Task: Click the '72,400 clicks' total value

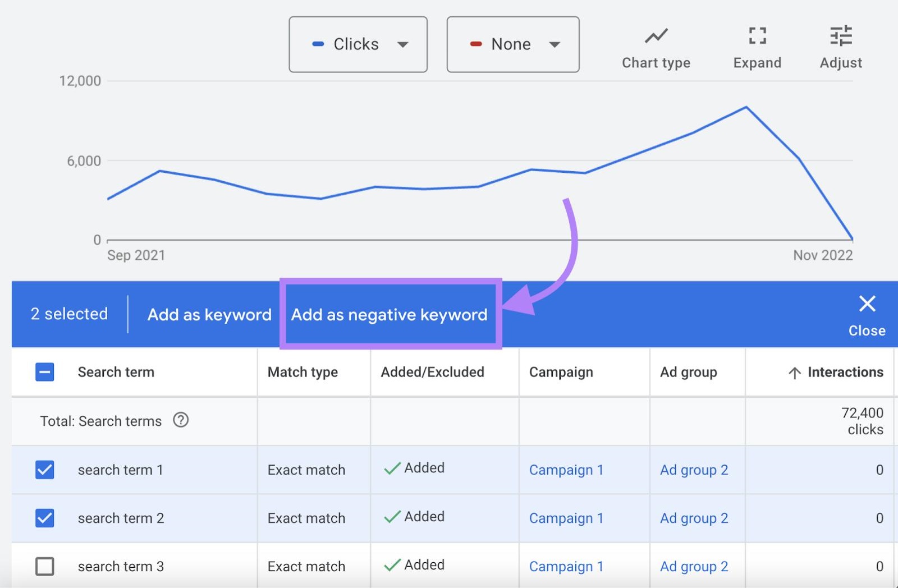Action: (x=862, y=421)
